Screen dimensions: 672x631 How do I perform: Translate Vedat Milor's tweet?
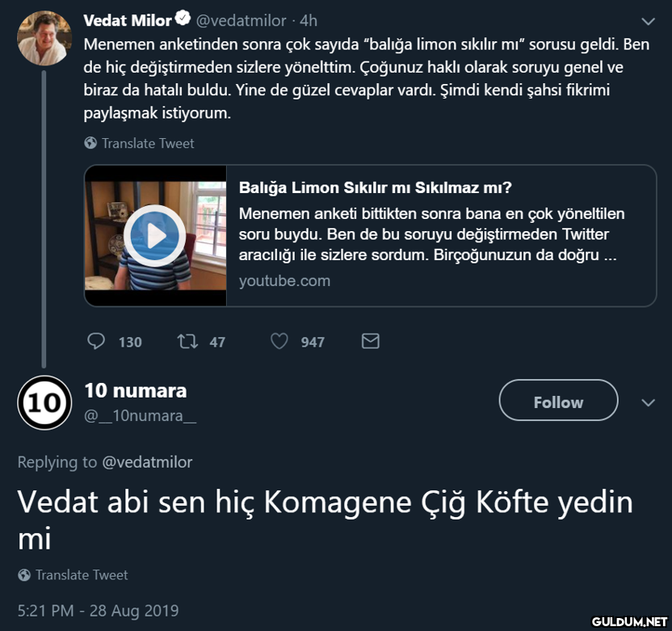pyautogui.click(x=148, y=143)
